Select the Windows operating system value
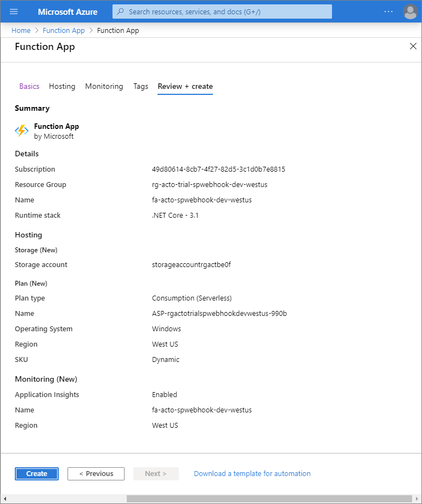This screenshot has height=504, width=422. pos(166,329)
